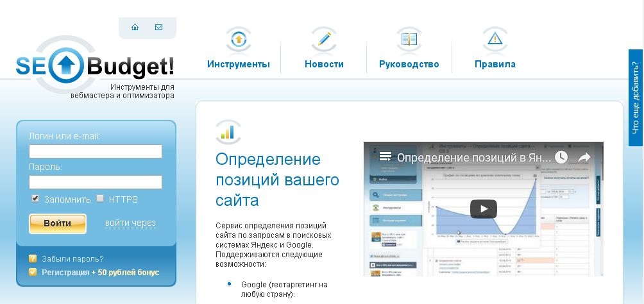Click the Регистрация bonus link
This screenshot has width=644, height=304.
tap(100, 273)
